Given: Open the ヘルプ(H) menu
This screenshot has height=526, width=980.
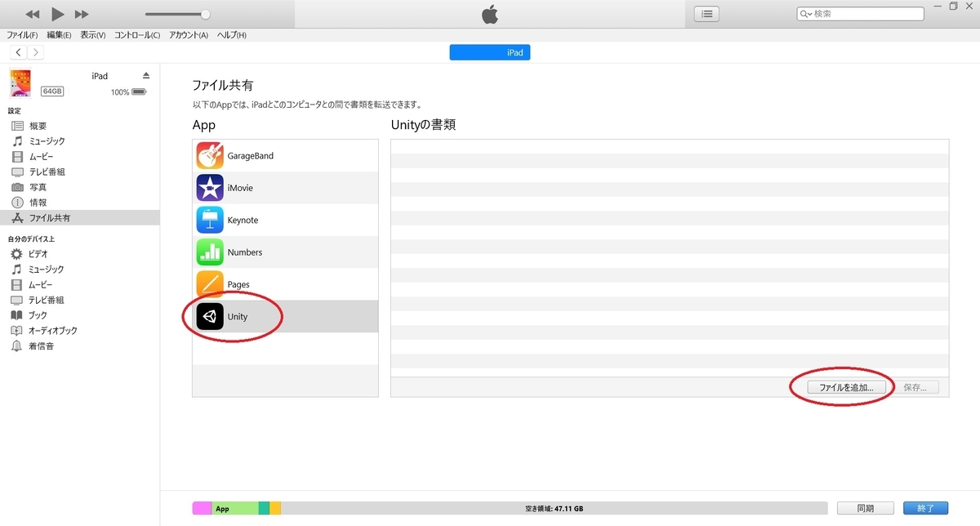Looking at the screenshot, I should (231, 35).
